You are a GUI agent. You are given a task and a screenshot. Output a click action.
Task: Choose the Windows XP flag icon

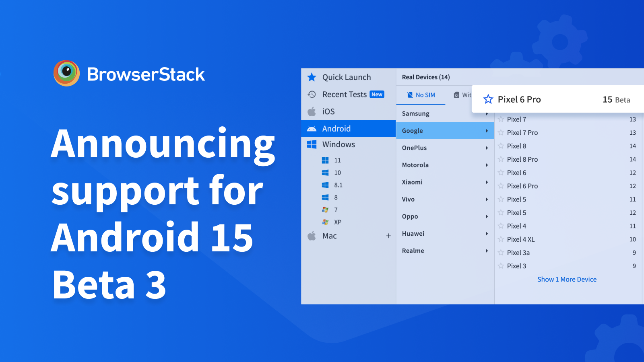(x=325, y=222)
